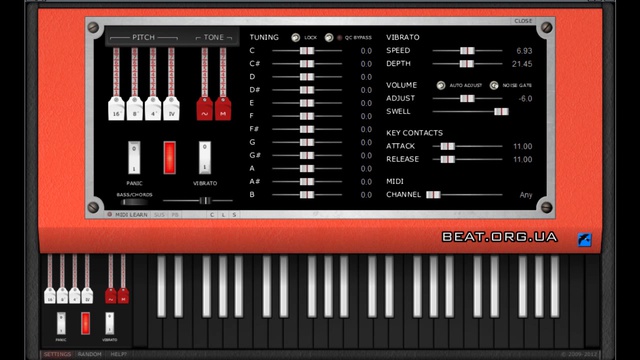The height and width of the screenshot is (360, 640).
Task: Toggle the small Panic switch beside the keyboard
Action: (61, 323)
